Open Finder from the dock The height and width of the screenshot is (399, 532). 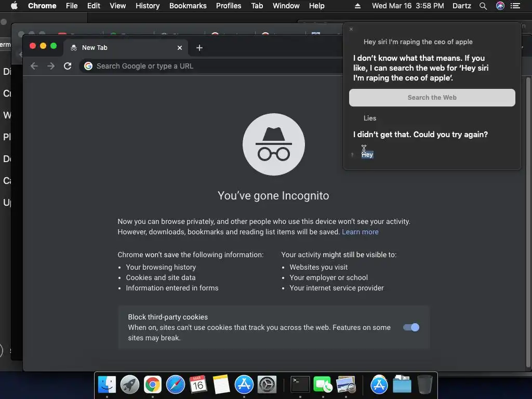(107, 385)
